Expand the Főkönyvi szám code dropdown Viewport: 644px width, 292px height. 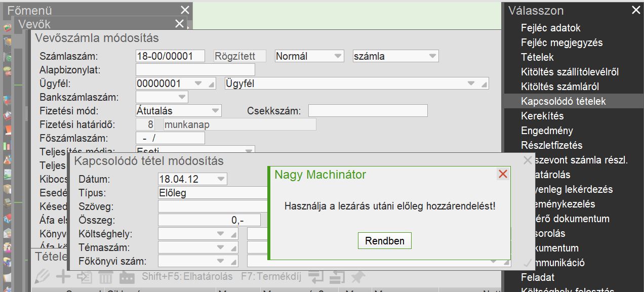point(221,261)
